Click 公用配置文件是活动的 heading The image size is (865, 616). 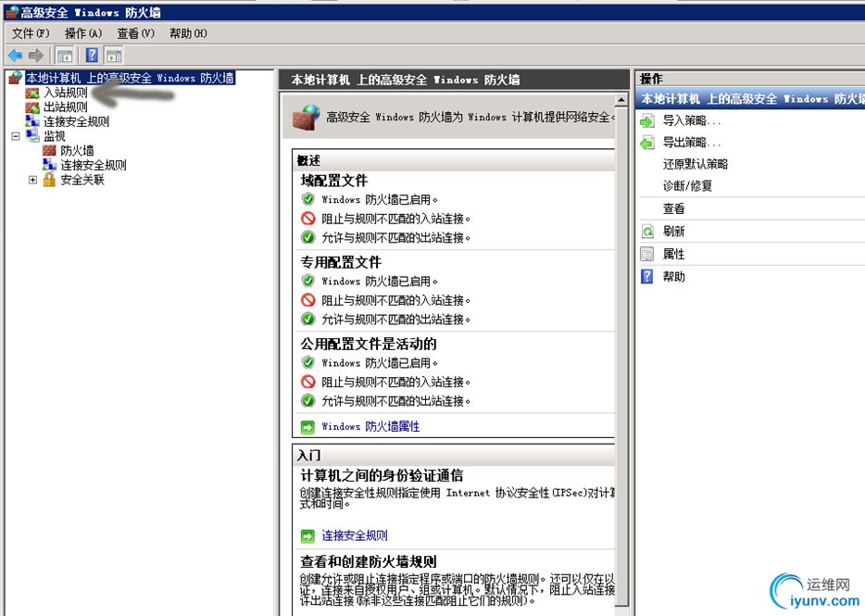tap(368, 344)
